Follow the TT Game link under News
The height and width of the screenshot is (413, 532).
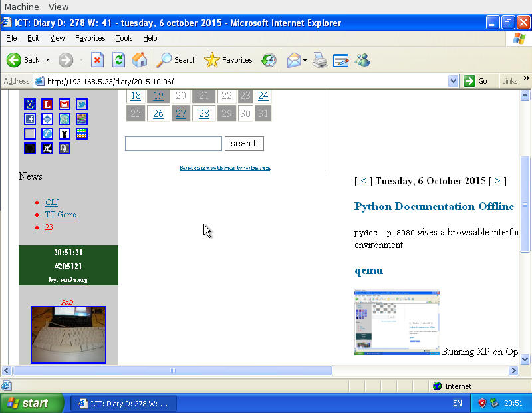(60, 214)
